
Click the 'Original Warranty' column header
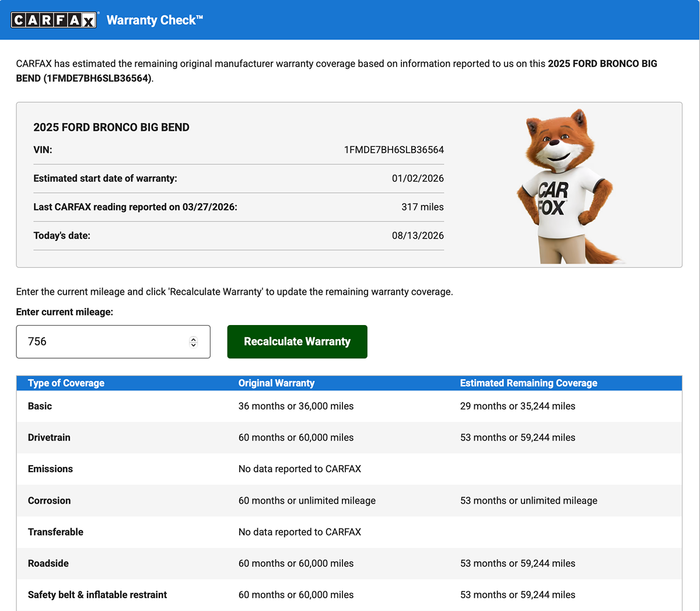(x=276, y=383)
